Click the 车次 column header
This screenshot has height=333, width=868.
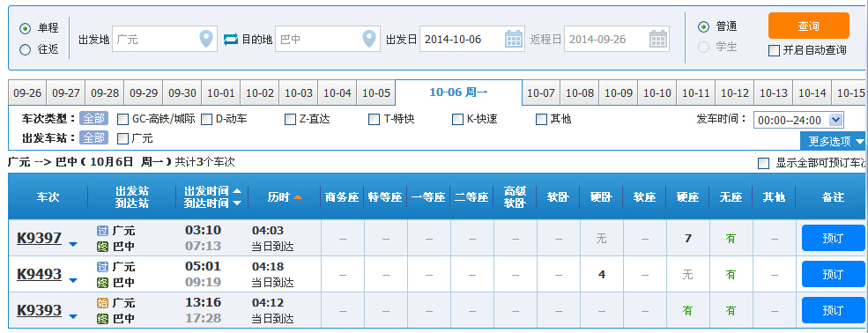(48, 197)
